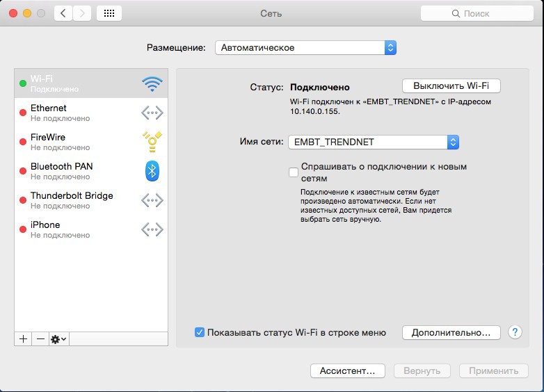Click the magnifier icon in search field
The height and width of the screenshot is (392, 544).
tap(456, 13)
